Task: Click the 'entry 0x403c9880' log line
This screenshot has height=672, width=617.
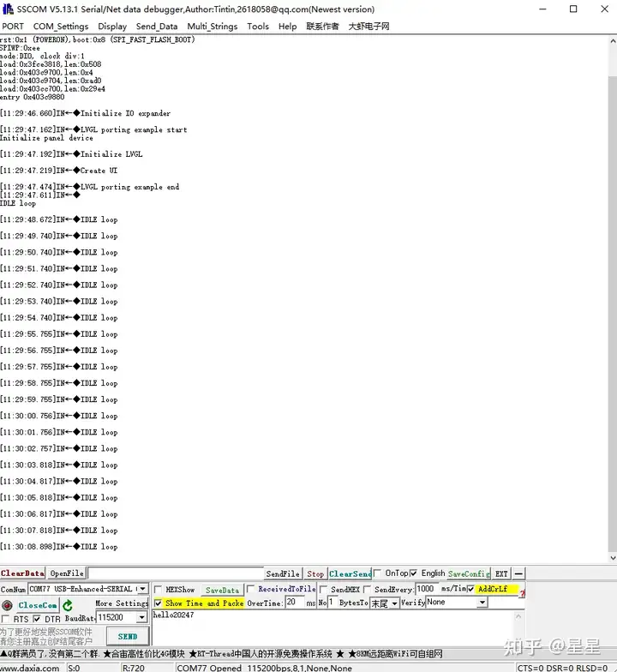Action: click(33, 97)
